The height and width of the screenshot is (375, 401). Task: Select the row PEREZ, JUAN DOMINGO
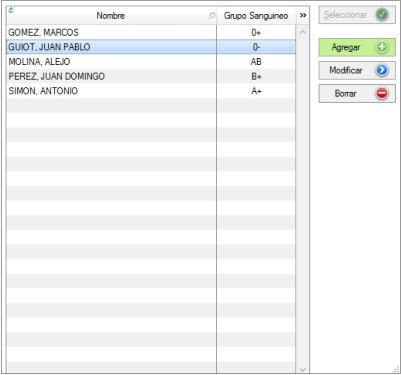coord(151,76)
